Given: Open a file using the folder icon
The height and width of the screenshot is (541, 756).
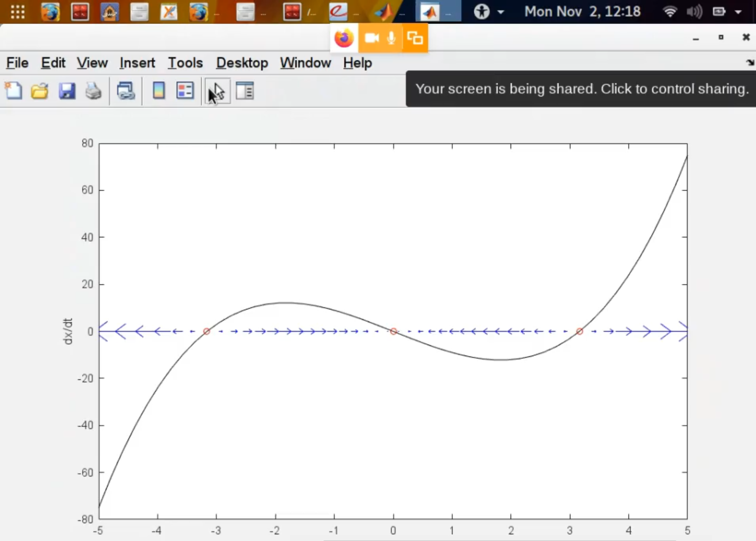Looking at the screenshot, I should pos(40,91).
